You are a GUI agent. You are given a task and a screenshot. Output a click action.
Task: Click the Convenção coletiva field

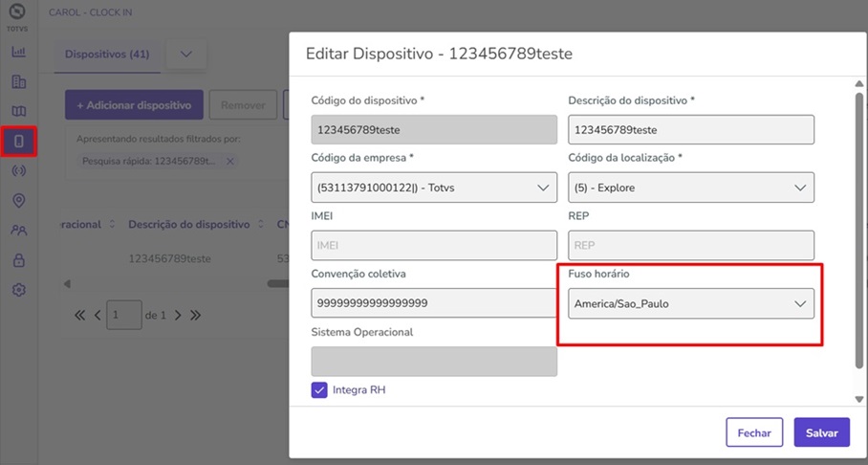(434, 303)
